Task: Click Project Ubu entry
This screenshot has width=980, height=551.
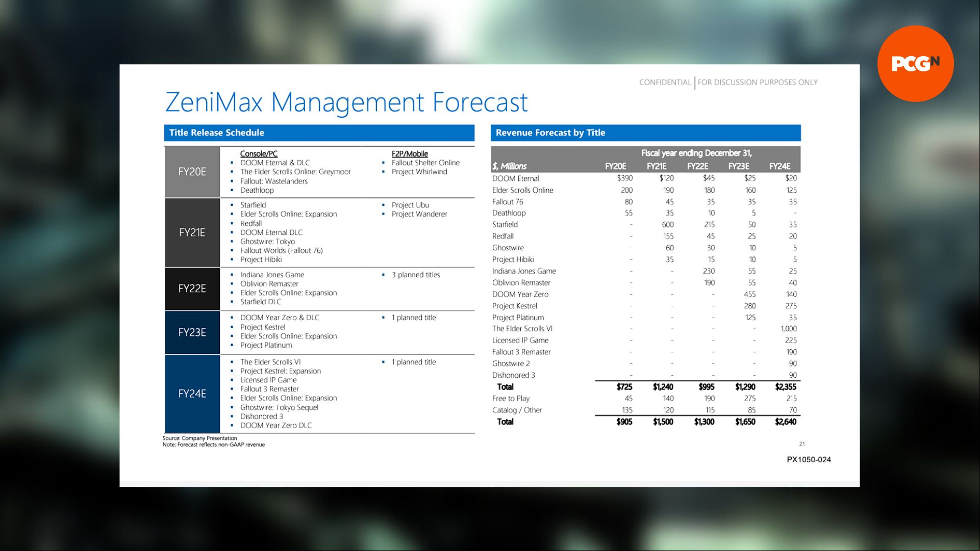Action: (410, 205)
